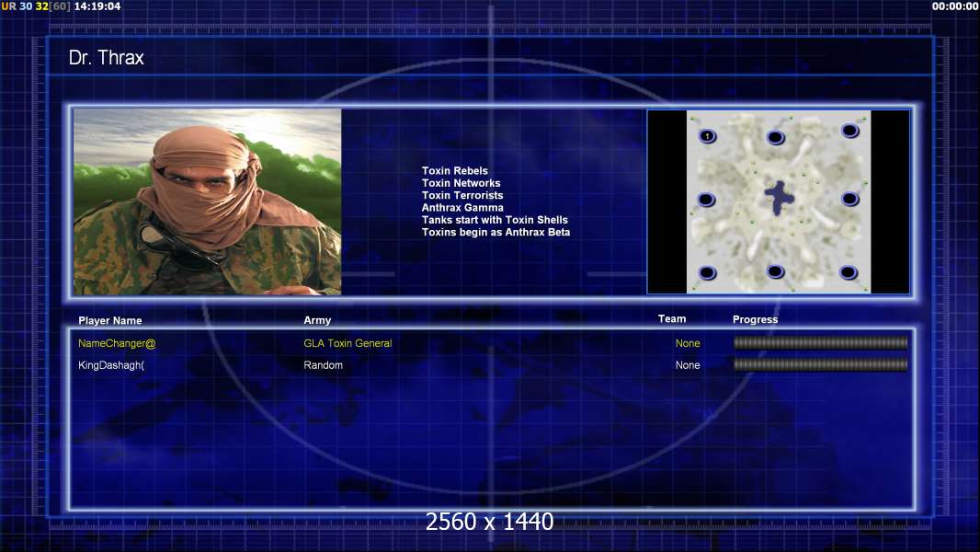Click the Team column header

672,319
